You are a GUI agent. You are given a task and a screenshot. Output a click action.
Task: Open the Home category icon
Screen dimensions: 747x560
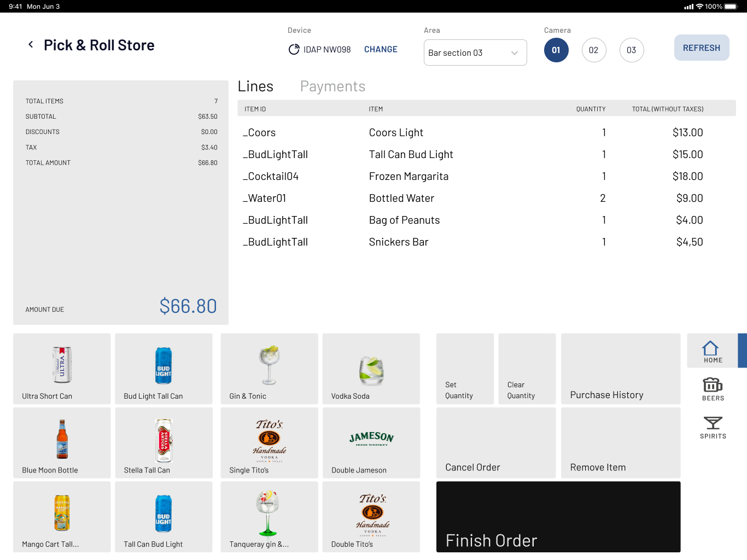coord(712,351)
